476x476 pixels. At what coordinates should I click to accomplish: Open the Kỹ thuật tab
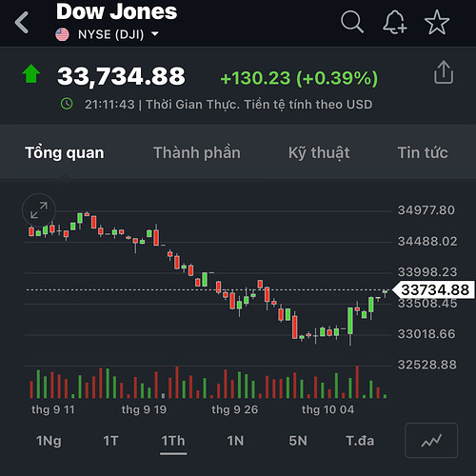[319, 153]
